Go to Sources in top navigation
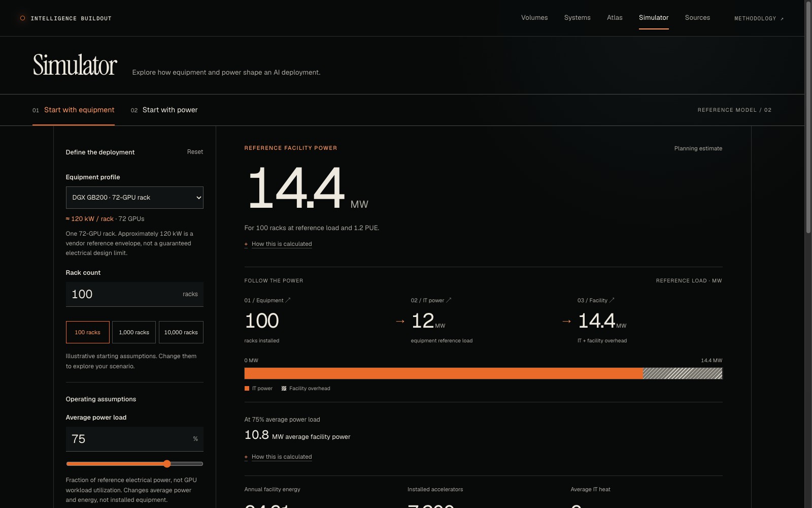Viewport: 812px width, 508px height. click(697, 18)
